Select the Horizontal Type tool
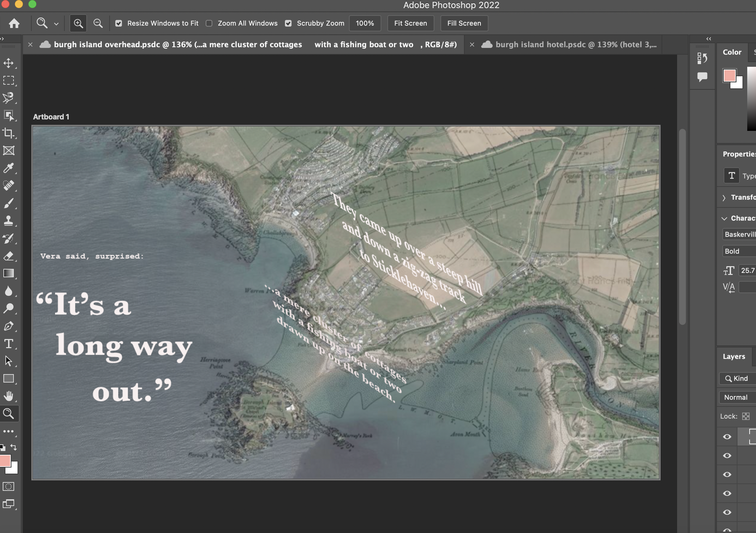Viewport: 756px width, 533px height. click(x=8, y=344)
